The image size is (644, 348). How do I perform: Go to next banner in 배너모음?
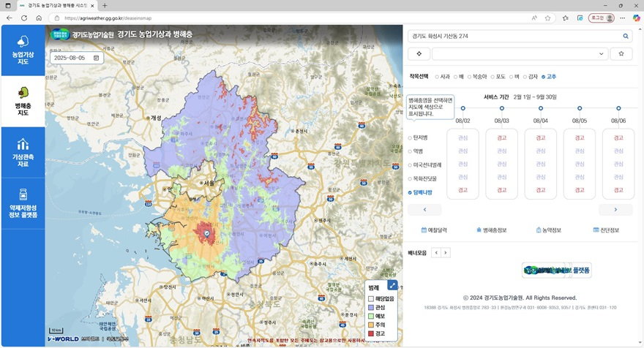tap(446, 253)
